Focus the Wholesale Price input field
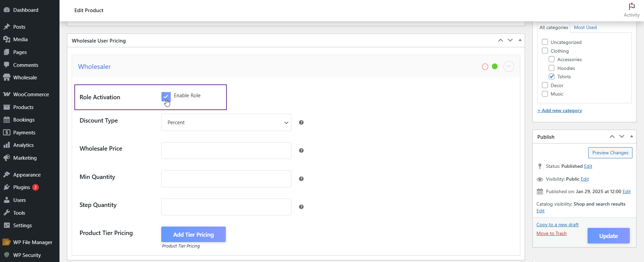 tap(226, 151)
